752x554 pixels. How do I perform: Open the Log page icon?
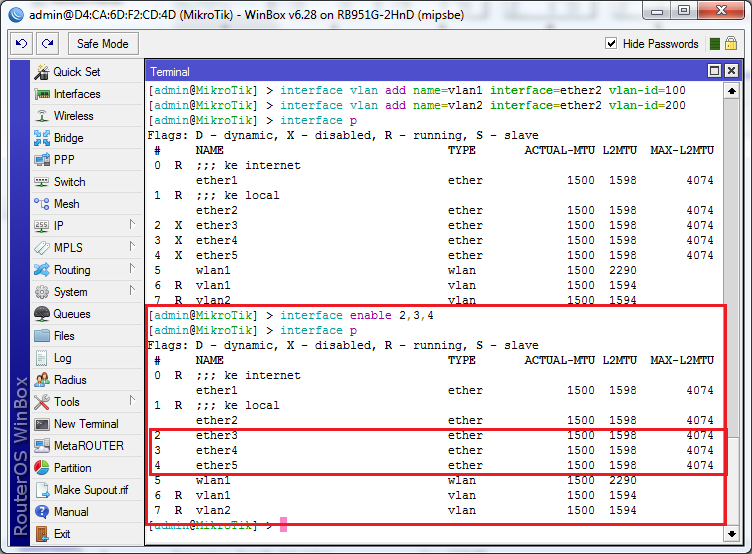coord(42,358)
